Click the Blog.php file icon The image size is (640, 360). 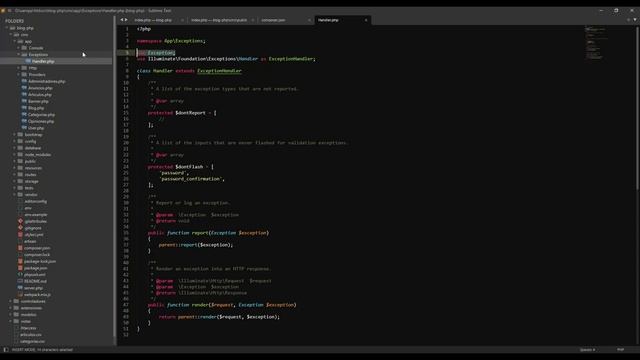click(x=24, y=108)
